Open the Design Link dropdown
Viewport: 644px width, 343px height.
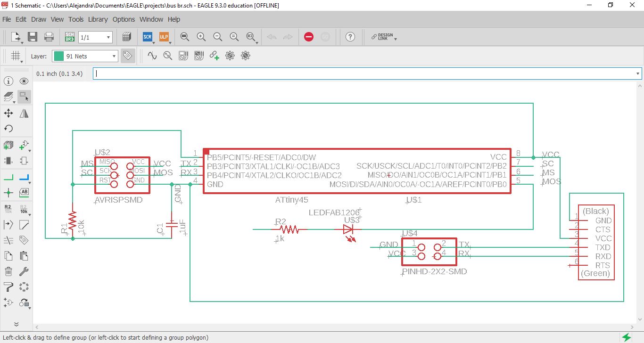396,39
